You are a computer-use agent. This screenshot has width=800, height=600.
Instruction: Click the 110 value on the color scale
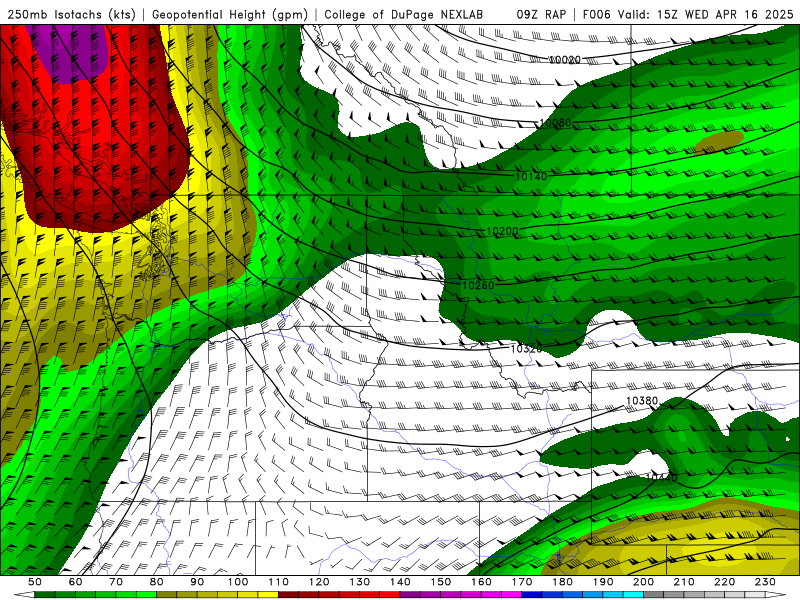[278, 582]
